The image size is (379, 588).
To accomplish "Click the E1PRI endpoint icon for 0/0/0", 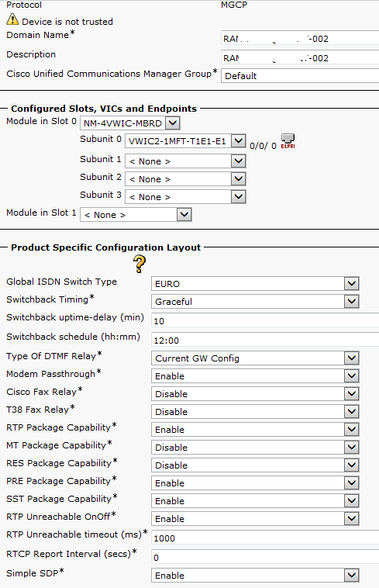I will coord(288,141).
